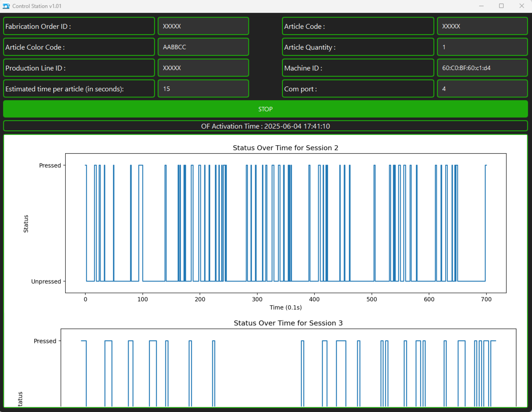The width and height of the screenshot is (532, 412).
Task: Click the Machine ID field 60:C0:BF:60:c1:d4
Action: point(482,68)
